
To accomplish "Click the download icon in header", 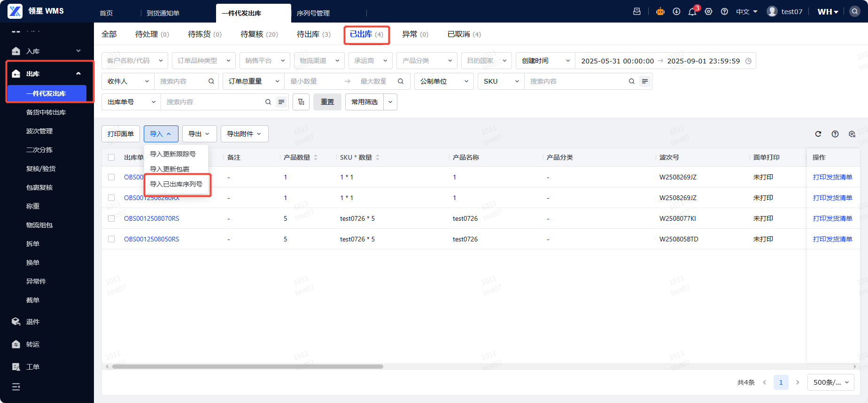I will [676, 12].
